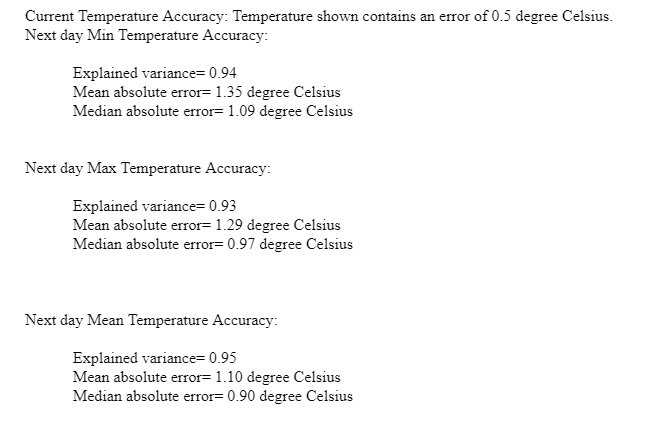Click Mean absolute error= 1.10 line
Screen dimensions: 652x433
207,377
